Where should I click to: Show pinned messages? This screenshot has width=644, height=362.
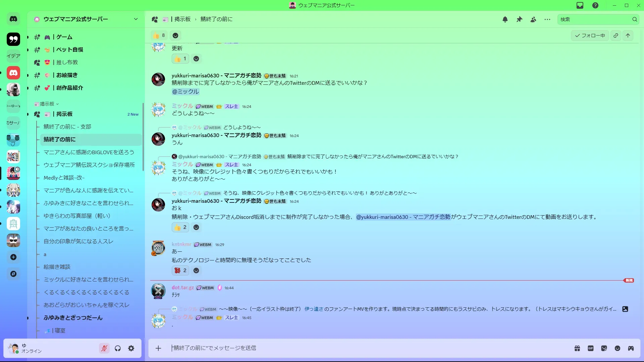519,19
